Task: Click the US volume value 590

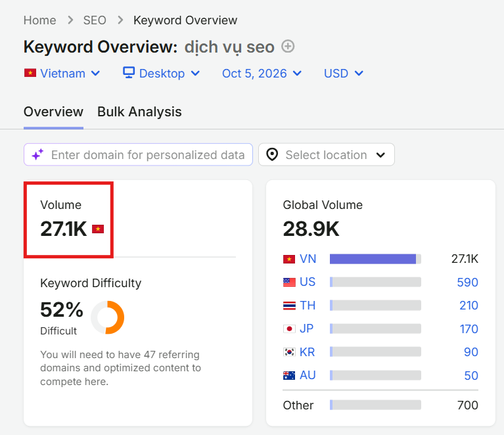Action: (468, 283)
